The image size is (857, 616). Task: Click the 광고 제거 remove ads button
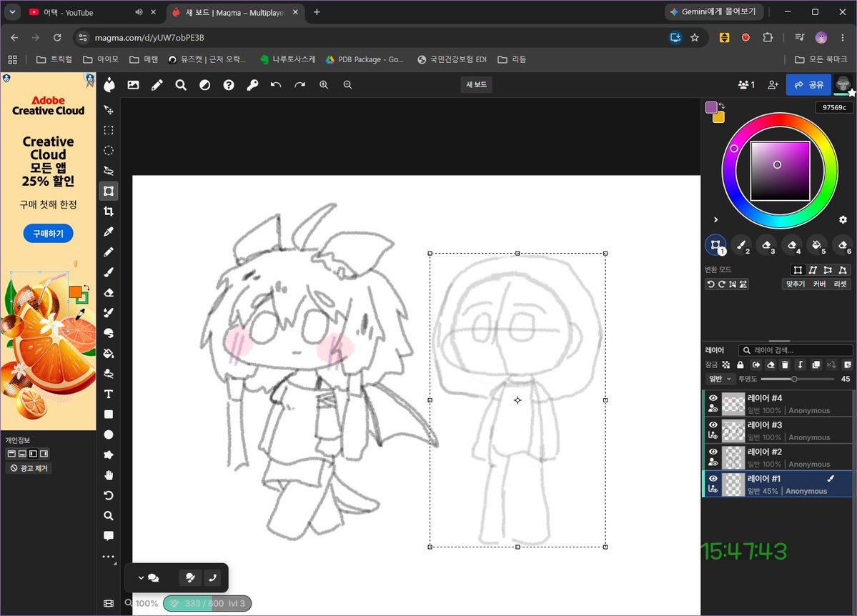(29, 468)
